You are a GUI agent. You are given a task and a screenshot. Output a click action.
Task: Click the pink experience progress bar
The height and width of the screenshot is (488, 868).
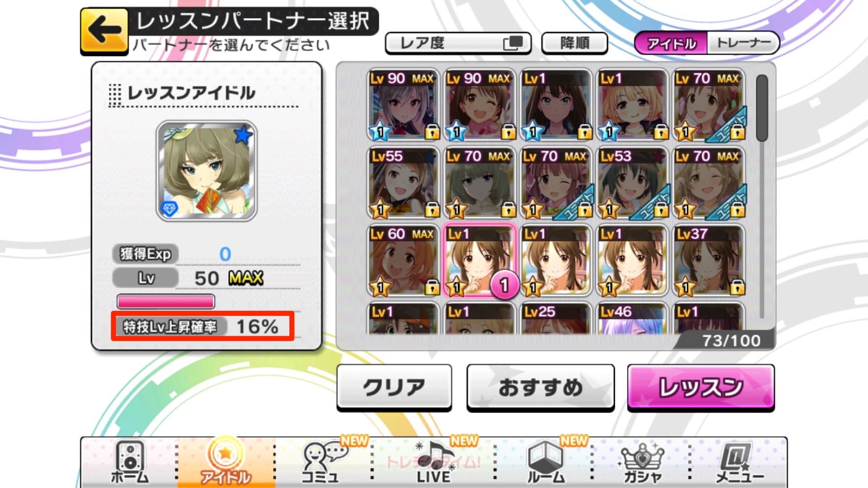pyautogui.click(x=165, y=301)
